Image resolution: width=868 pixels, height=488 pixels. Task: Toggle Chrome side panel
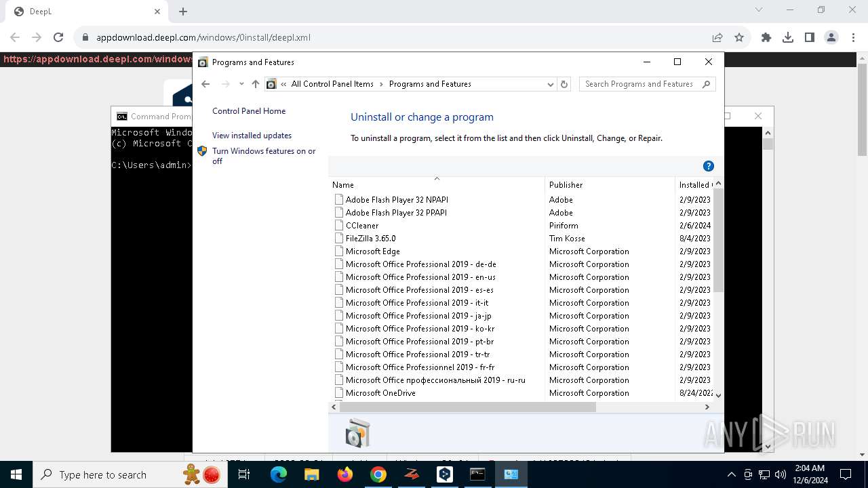[810, 38]
